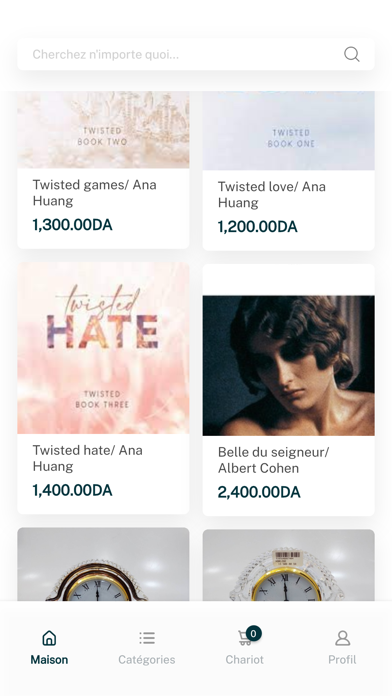
Task: View the Belle du seigneur cover image
Action: click(x=289, y=365)
